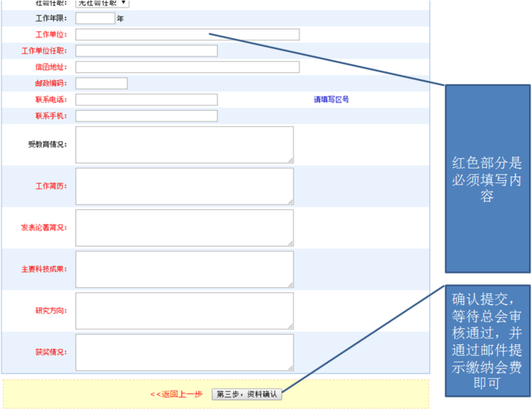Click the 受教育情况 text area
The height and width of the screenshot is (412, 532).
pyautogui.click(x=185, y=145)
